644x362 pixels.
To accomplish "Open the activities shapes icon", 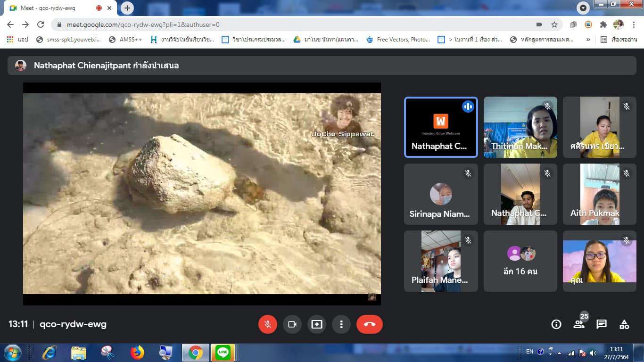I will click(624, 324).
